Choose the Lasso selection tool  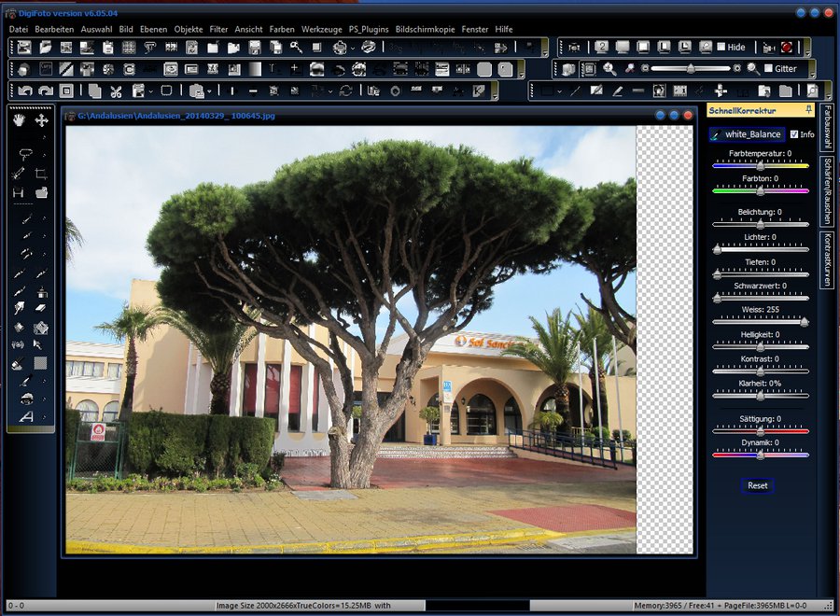pos(25,154)
